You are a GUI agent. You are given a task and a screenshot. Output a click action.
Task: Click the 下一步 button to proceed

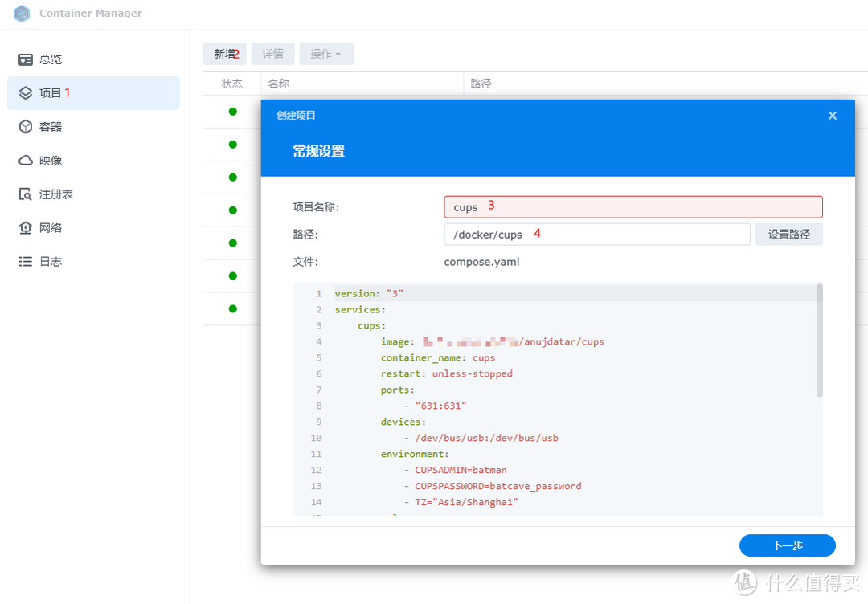click(x=787, y=545)
